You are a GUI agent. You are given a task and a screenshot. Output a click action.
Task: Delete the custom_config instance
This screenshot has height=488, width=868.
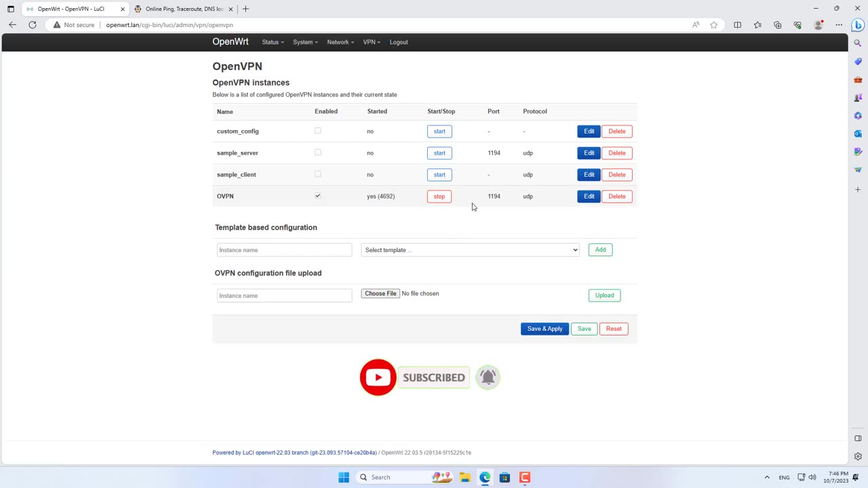(617, 131)
